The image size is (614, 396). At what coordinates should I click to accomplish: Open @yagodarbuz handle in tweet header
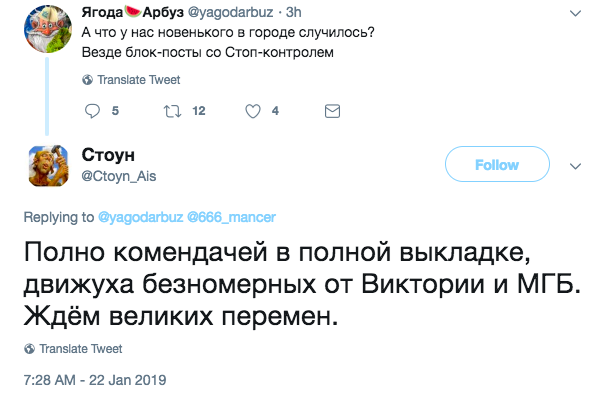pos(231,13)
